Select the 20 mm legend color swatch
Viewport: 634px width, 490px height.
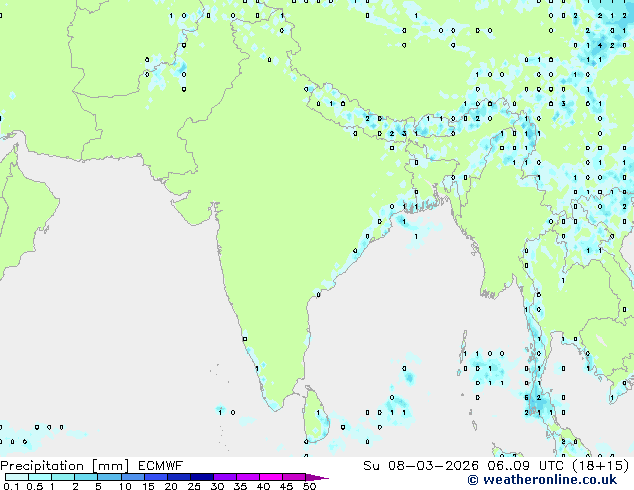click(x=179, y=477)
